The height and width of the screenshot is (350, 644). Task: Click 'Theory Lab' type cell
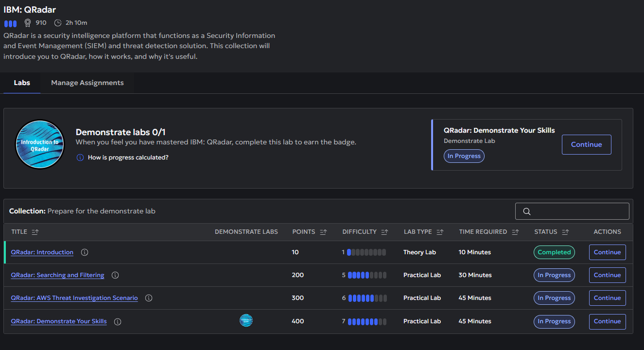click(x=419, y=252)
